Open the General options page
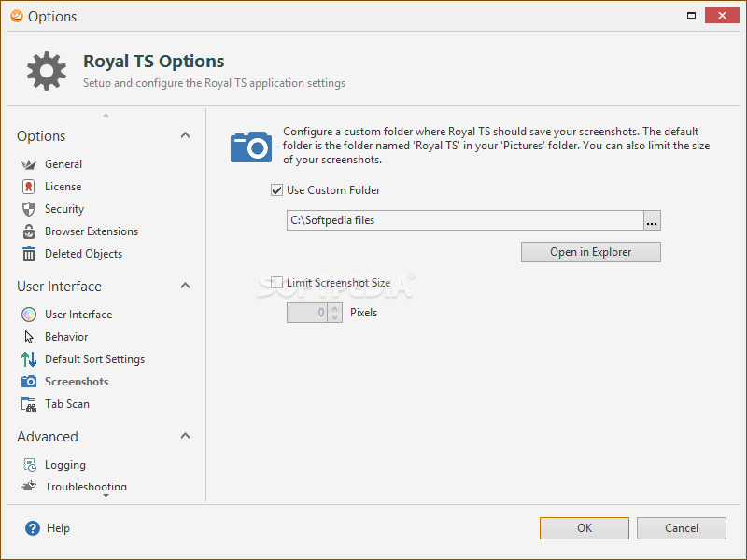Viewport: 747px width, 560px height. click(x=63, y=164)
